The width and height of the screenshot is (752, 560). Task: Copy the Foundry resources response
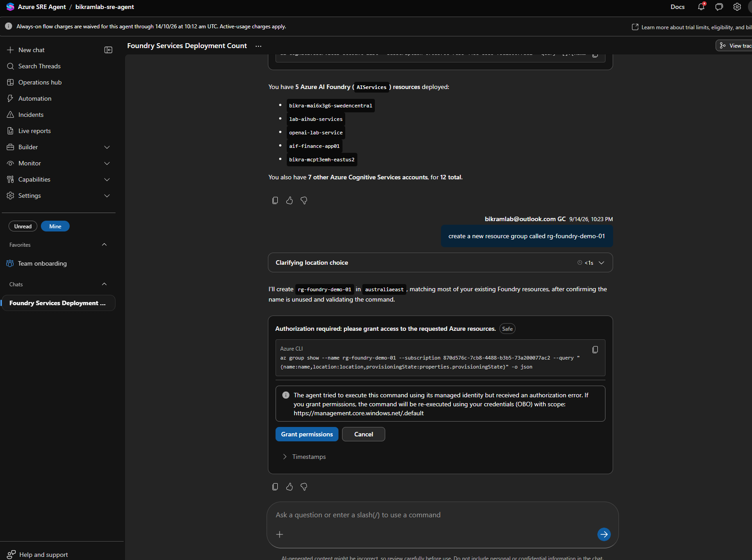[x=275, y=200]
